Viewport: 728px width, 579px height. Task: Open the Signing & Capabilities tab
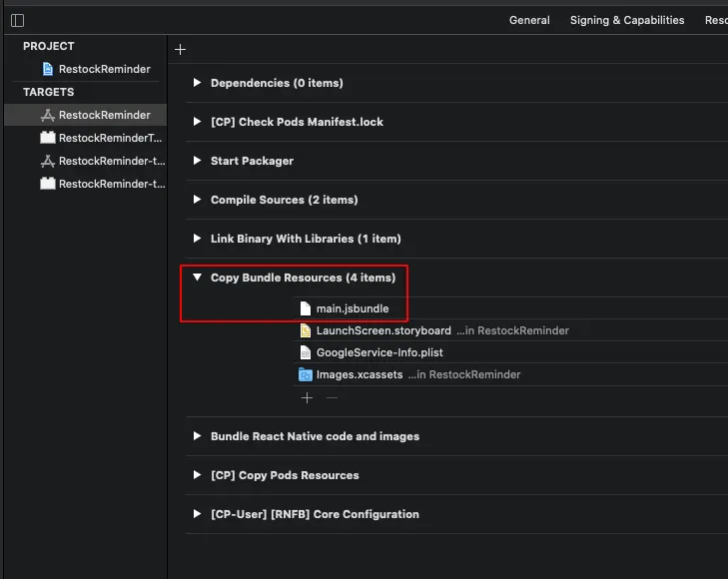pos(627,20)
